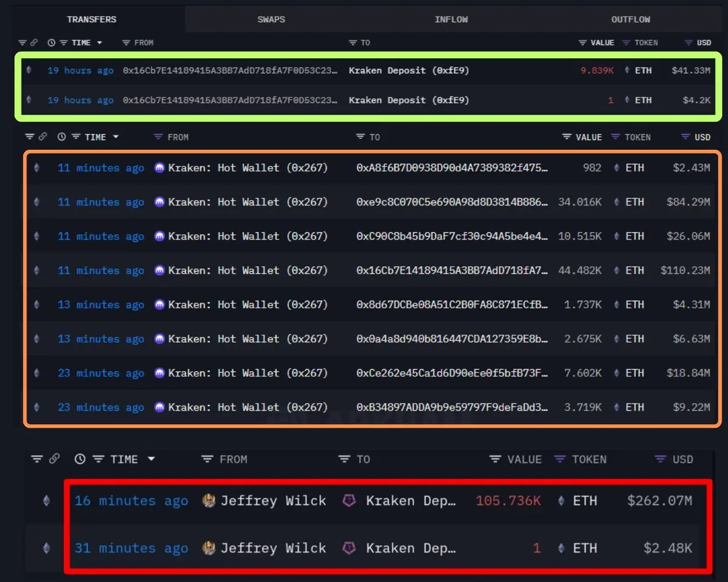Click the link icon in the Jeffrey Wilck table header

pos(54,459)
